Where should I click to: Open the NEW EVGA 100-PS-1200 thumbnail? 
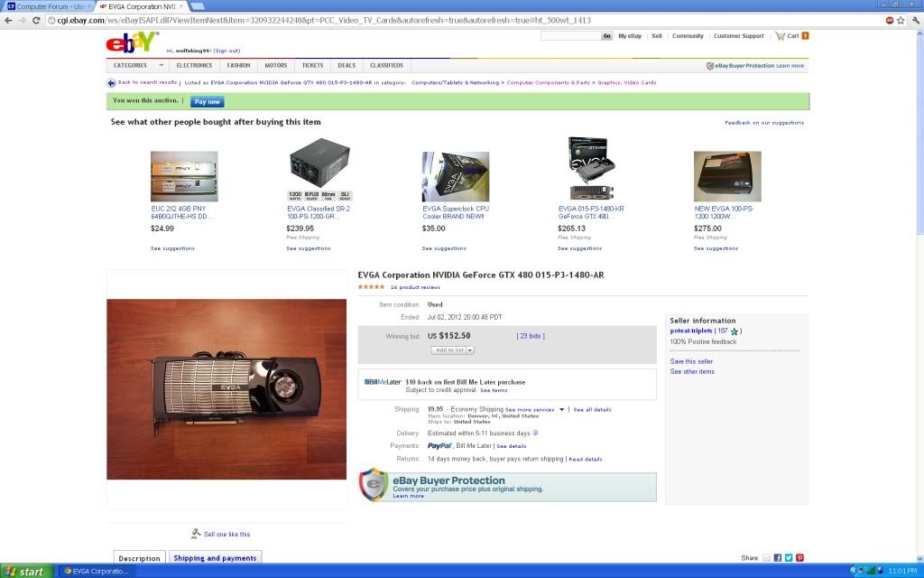coord(727,176)
